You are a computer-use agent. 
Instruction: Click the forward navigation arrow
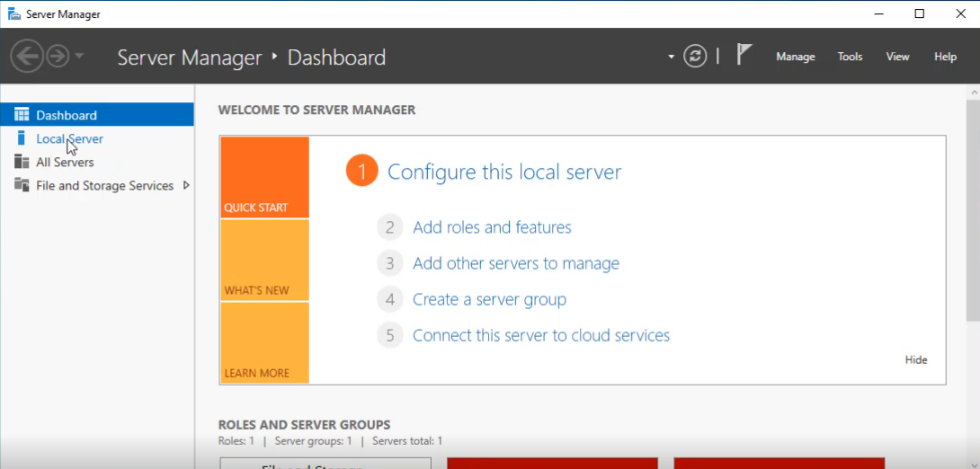click(58, 57)
